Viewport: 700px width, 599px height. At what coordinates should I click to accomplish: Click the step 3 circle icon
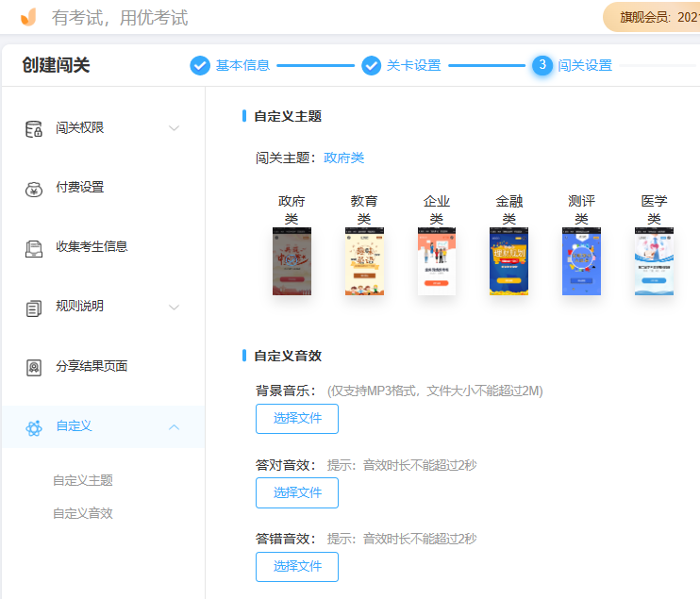pyautogui.click(x=542, y=65)
